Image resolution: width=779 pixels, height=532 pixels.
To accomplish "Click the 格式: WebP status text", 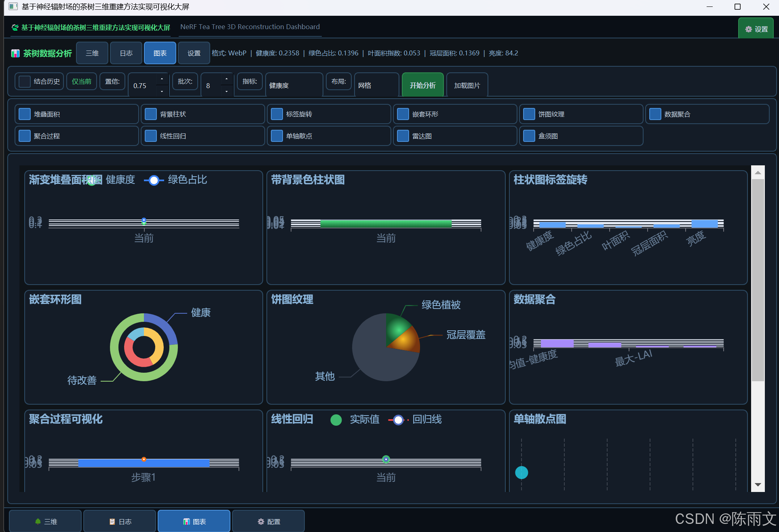I will coord(229,53).
